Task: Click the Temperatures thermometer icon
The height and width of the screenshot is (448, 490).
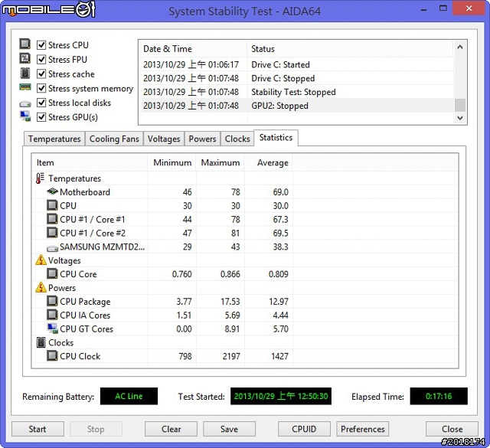Action: [40, 178]
